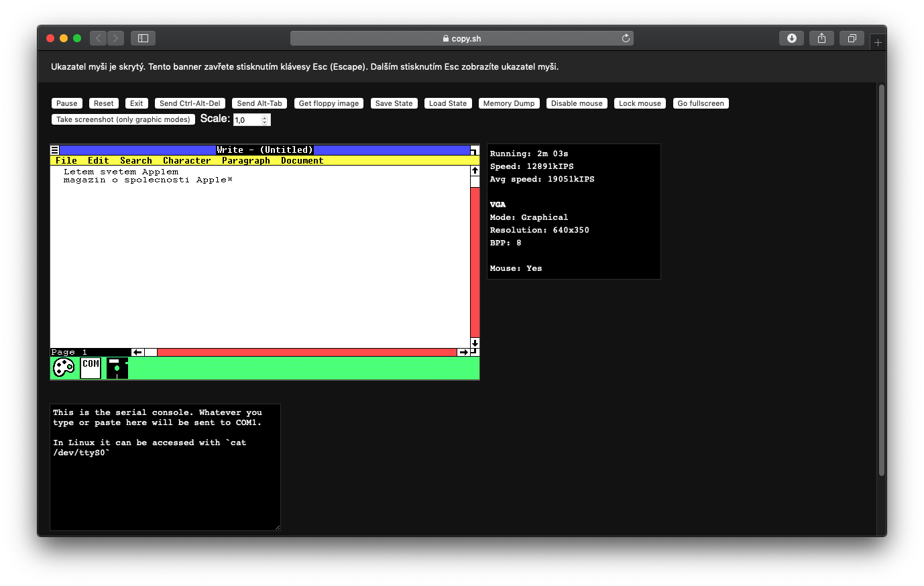Viewport: 924px width, 586px height.
Task: Open Write window system menu box
Action: tap(55, 150)
